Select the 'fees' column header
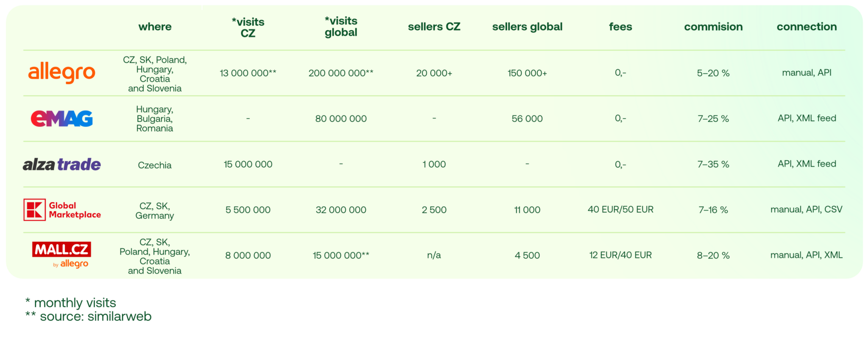Screen dimensions: 868x339 click(620, 27)
